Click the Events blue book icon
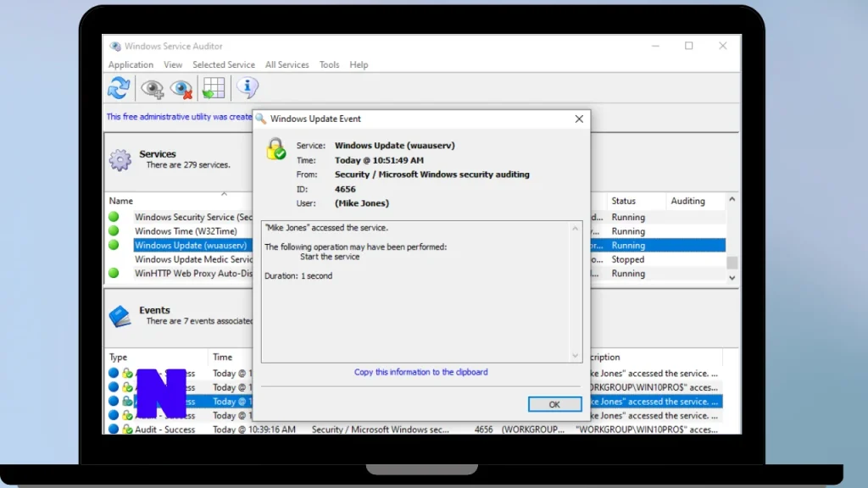The image size is (868, 488). point(120,316)
